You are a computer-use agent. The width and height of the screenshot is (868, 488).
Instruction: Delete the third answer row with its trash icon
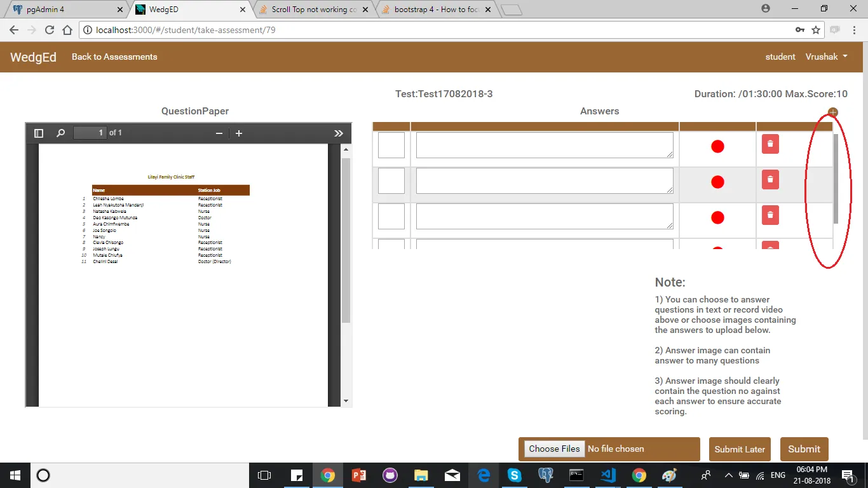coord(770,215)
